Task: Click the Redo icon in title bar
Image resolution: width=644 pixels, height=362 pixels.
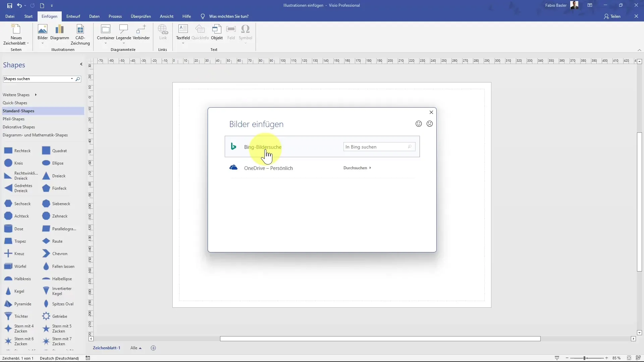Action: [32, 5]
